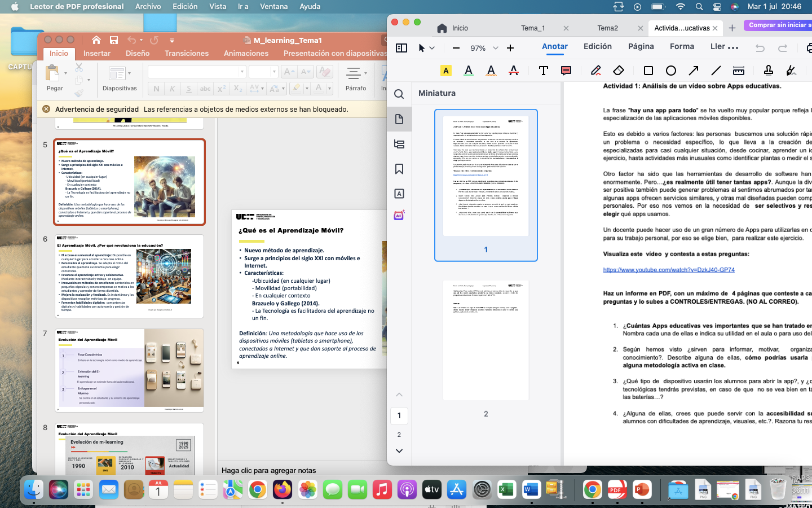Click the notes field Haga clic para agregar notas
The image size is (812, 508).
tap(268, 470)
